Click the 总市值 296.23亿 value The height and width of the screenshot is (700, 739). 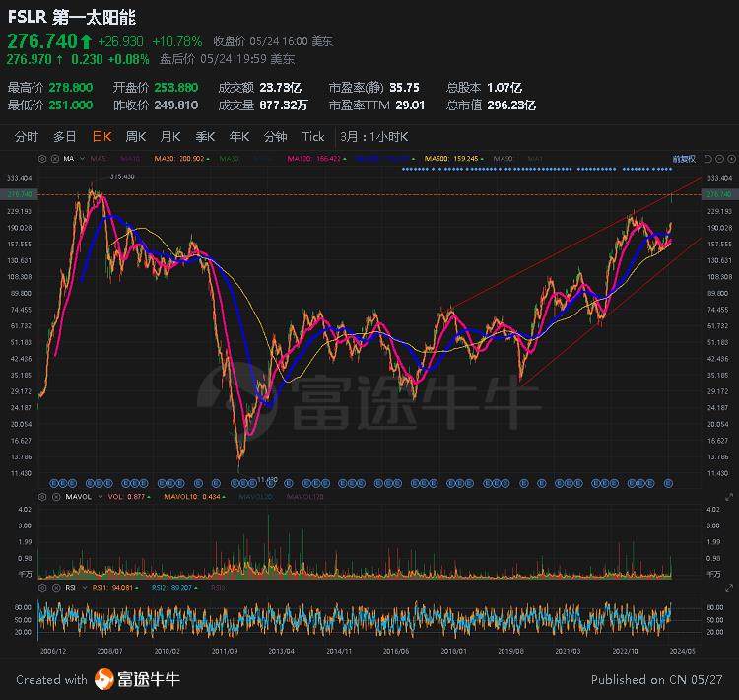coord(511,105)
